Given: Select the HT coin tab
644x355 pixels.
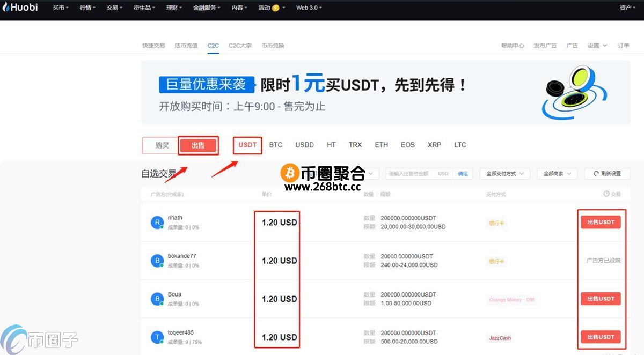Looking at the screenshot, I should [x=331, y=145].
